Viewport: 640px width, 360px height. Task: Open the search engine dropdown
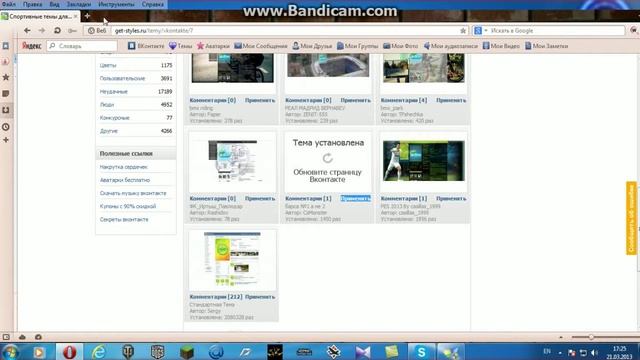480,31
